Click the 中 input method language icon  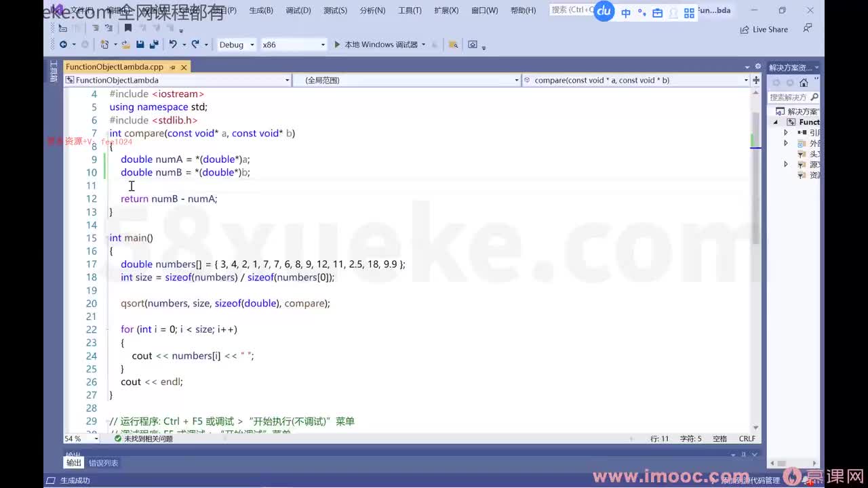625,12
